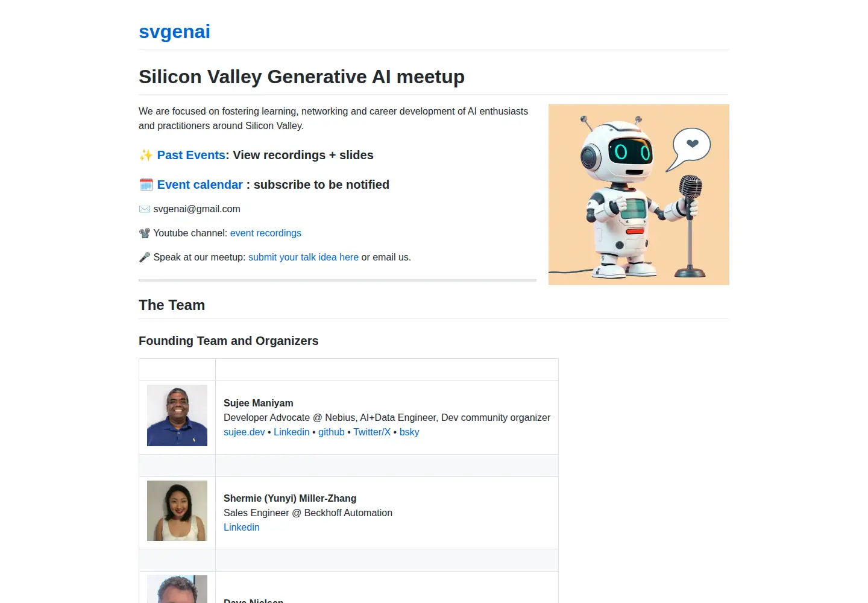868x603 pixels.
Task: Click Shermie Miller-Zhang's profile photo
Action: coord(177,511)
